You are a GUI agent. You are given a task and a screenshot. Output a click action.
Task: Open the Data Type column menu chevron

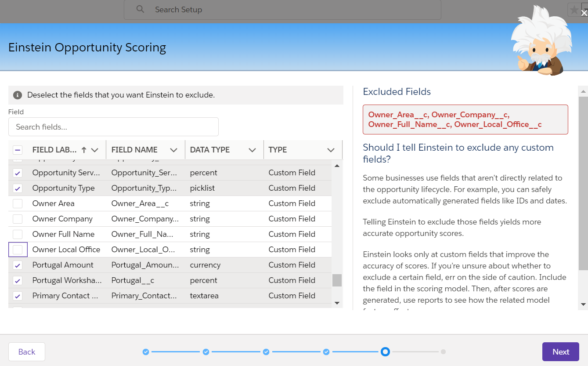tap(252, 150)
